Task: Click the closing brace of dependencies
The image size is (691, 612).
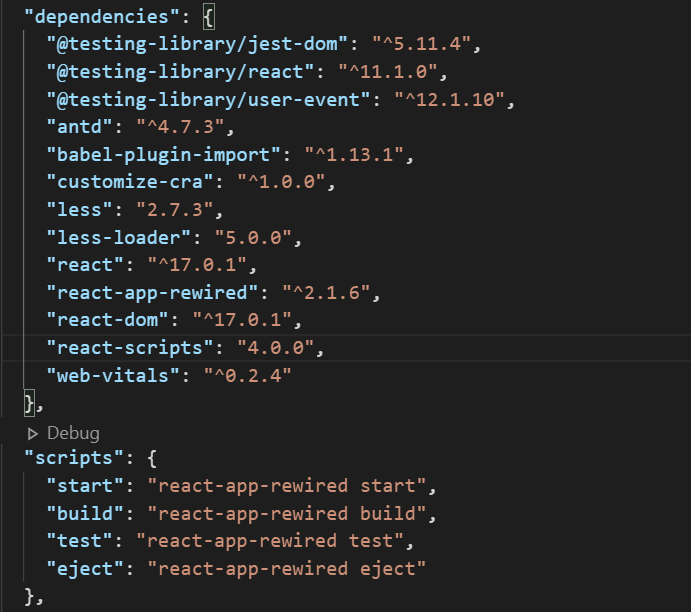Action: click(29, 403)
